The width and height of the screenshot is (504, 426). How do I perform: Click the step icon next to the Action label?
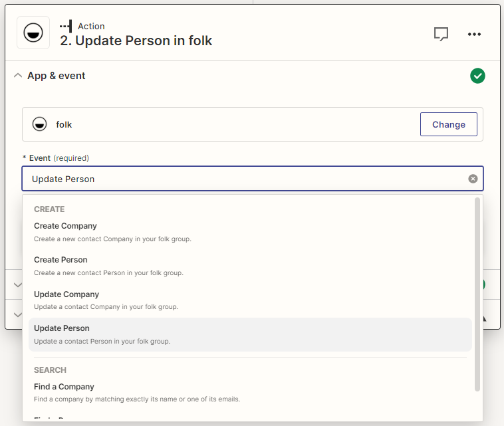65,26
